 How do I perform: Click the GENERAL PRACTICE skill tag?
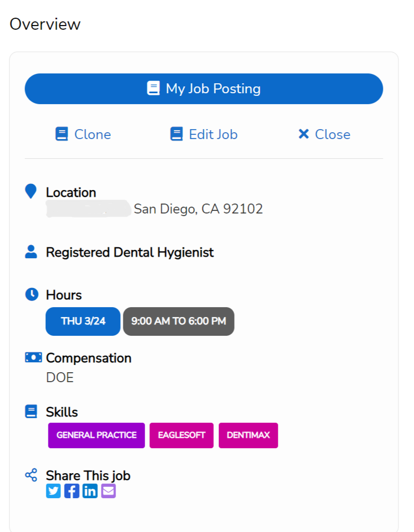coord(97,435)
